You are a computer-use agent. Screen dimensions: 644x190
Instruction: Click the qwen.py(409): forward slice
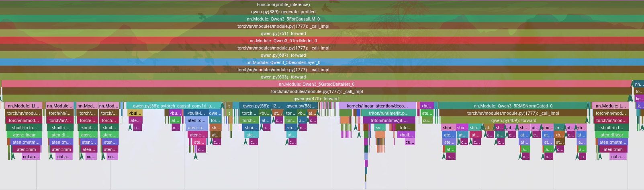click(513, 120)
